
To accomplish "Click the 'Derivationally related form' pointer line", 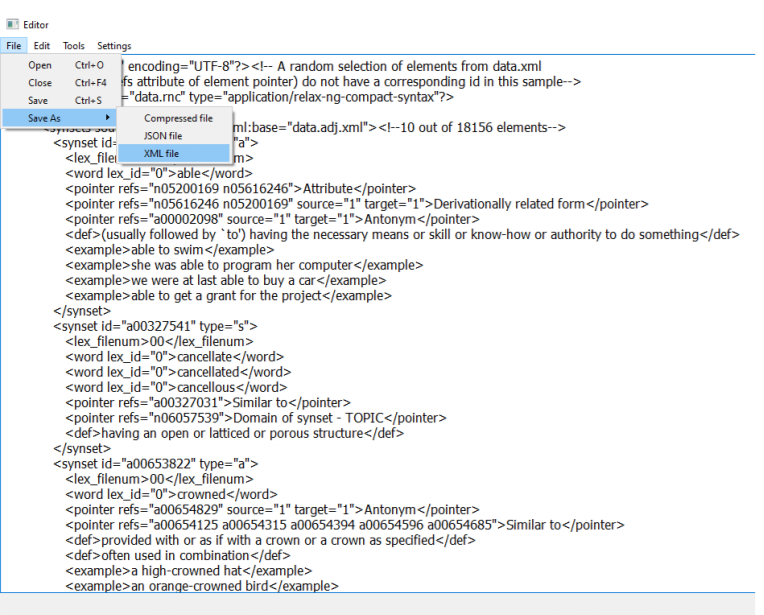I will pos(357,204).
